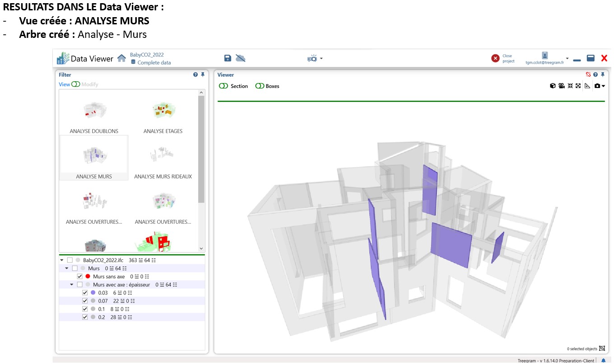The height and width of the screenshot is (364, 614).
Task: Uncheck the Murs sans axe checkbox
Action: tap(80, 276)
